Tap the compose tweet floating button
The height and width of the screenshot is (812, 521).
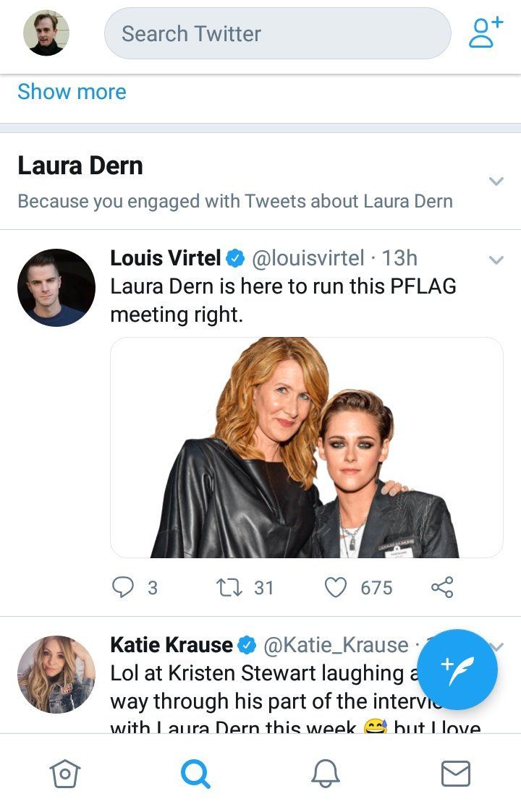coord(457,670)
